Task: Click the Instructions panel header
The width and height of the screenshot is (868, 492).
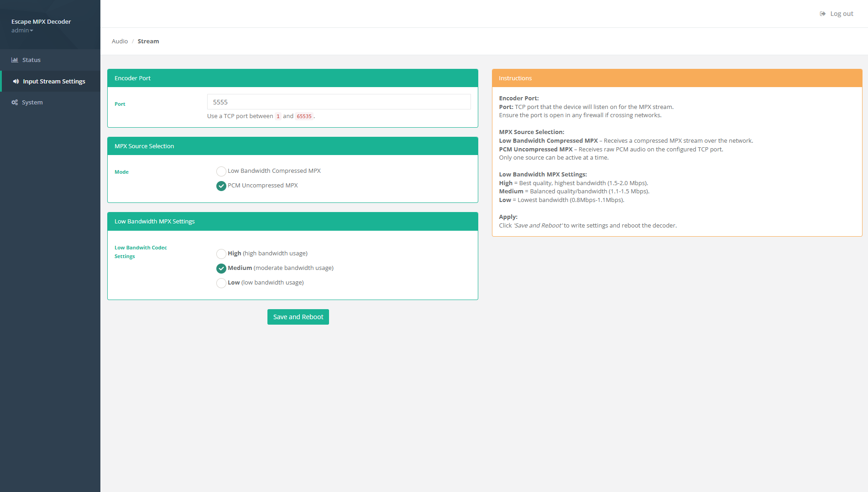Action: point(515,78)
